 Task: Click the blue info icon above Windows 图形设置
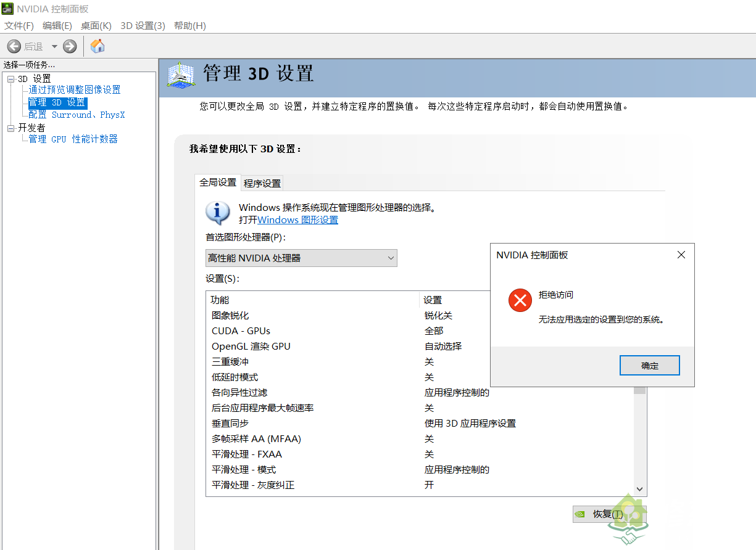(x=217, y=213)
